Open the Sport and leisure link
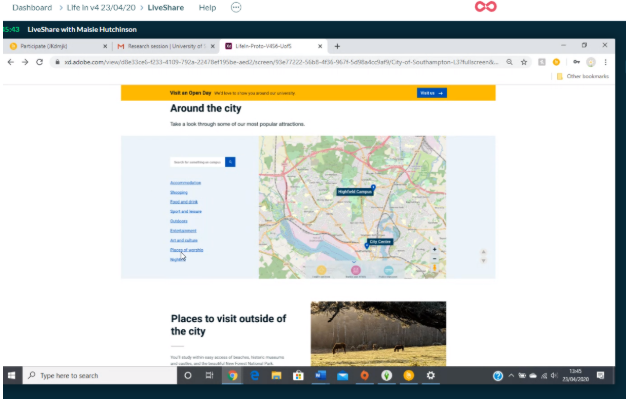This screenshot has width=626, height=399. click(x=186, y=211)
